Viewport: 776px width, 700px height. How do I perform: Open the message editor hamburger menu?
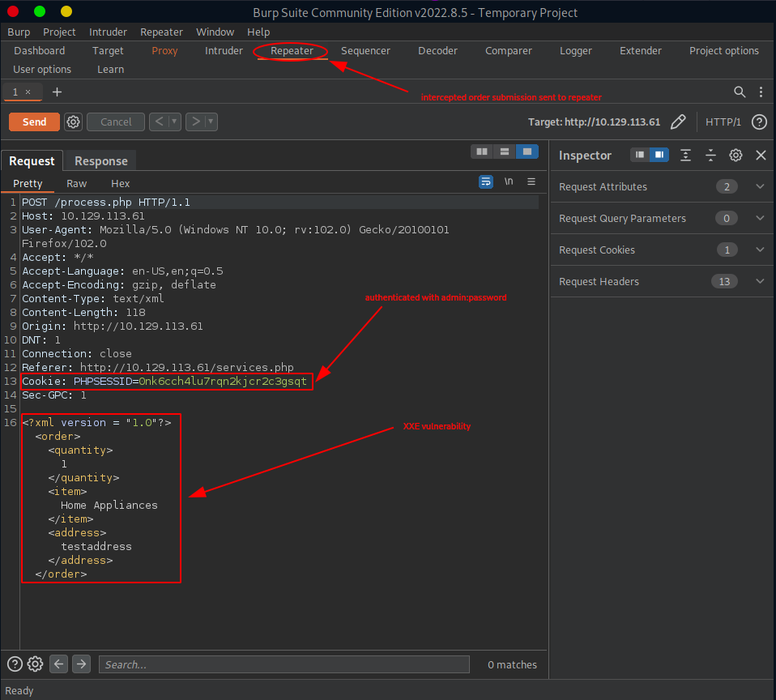tap(531, 181)
